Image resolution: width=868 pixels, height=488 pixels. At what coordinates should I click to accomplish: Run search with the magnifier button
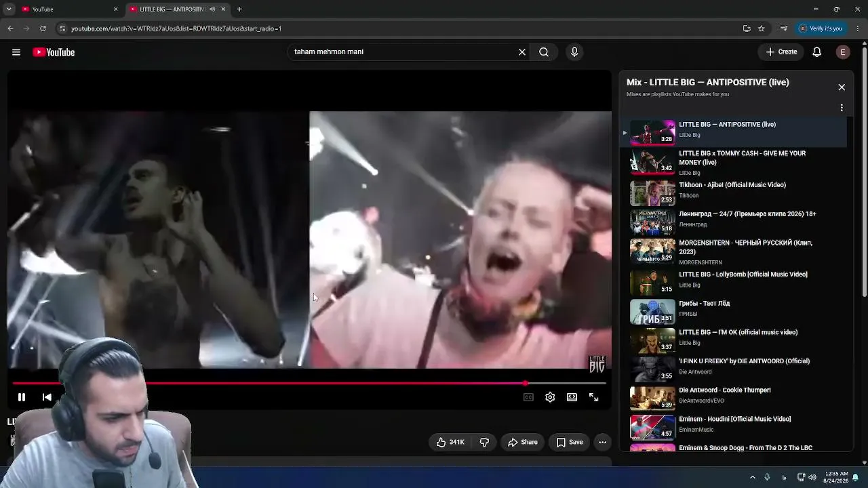pyautogui.click(x=544, y=52)
